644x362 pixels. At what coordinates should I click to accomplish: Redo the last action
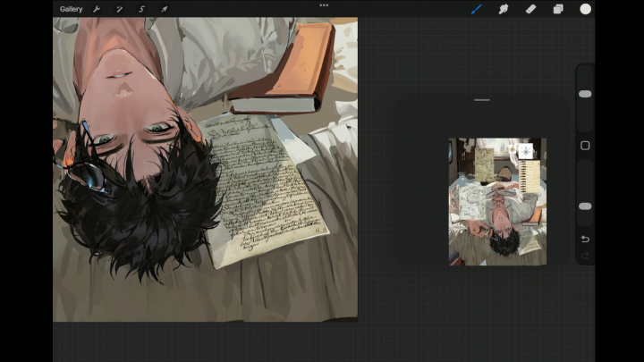coord(585,256)
